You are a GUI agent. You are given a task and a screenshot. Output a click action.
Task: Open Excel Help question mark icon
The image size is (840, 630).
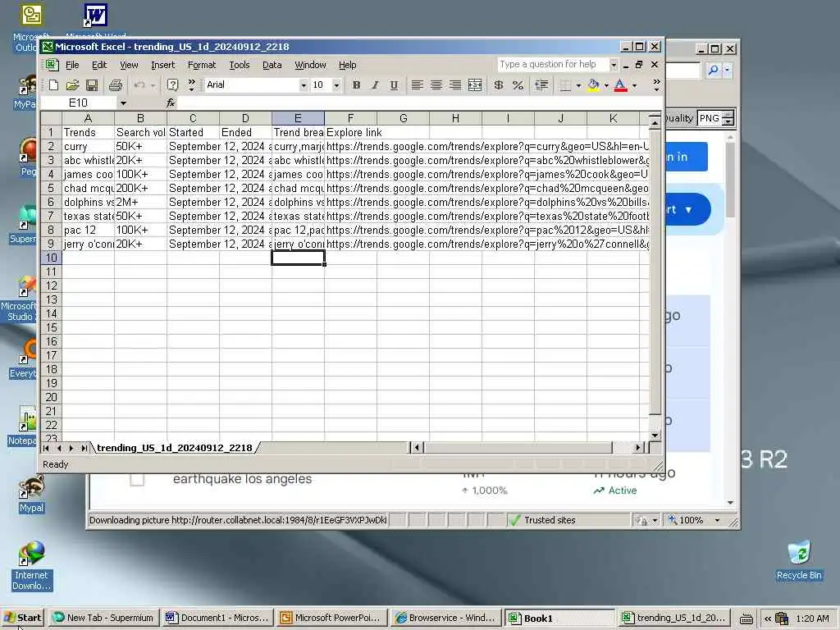click(x=172, y=84)
